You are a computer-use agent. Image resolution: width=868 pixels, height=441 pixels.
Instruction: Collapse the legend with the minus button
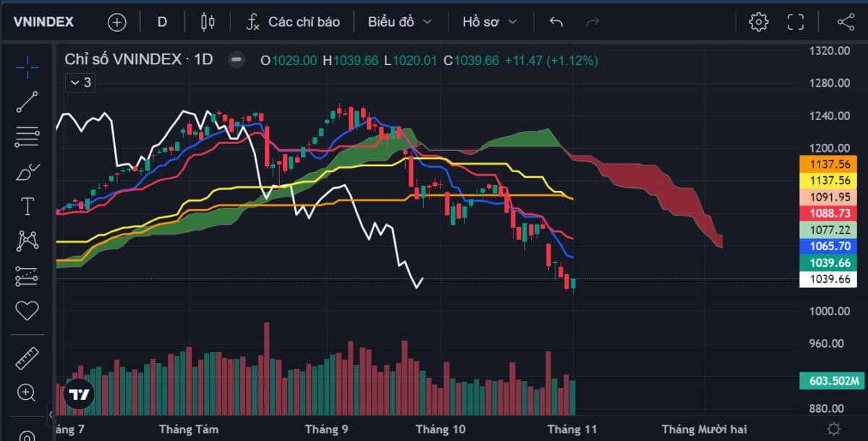tap(236, 60)
